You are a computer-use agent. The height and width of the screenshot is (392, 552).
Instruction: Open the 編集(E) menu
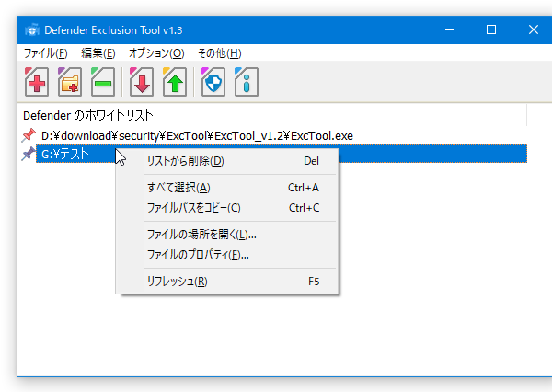tap(98, 53)
